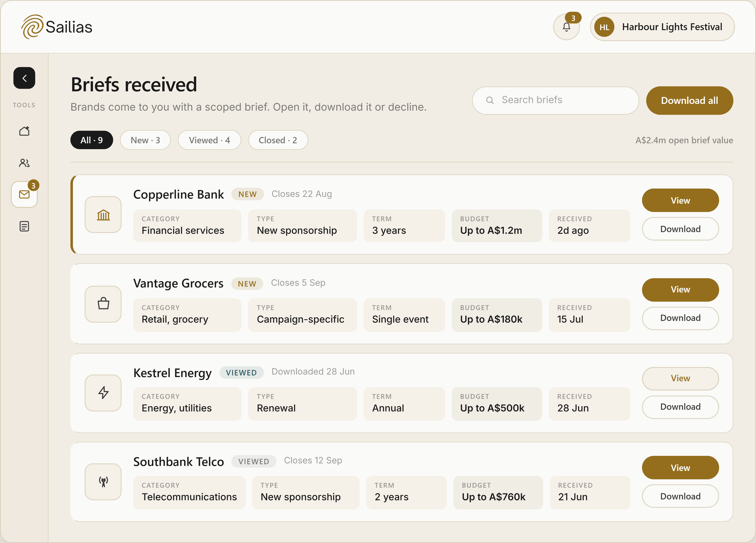Viewport: 756px width, 543px height.
Task: View the Kestrel Energy brief
Action: [680, 378]
